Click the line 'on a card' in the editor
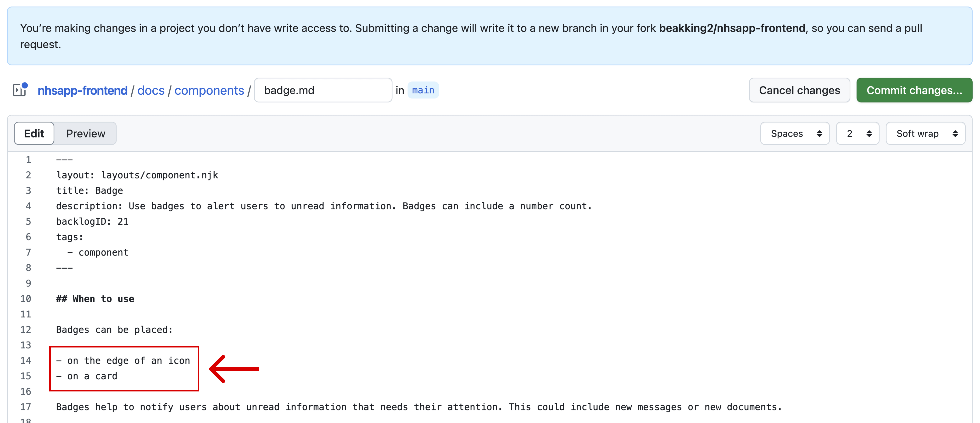 click(x=86, y=376)
